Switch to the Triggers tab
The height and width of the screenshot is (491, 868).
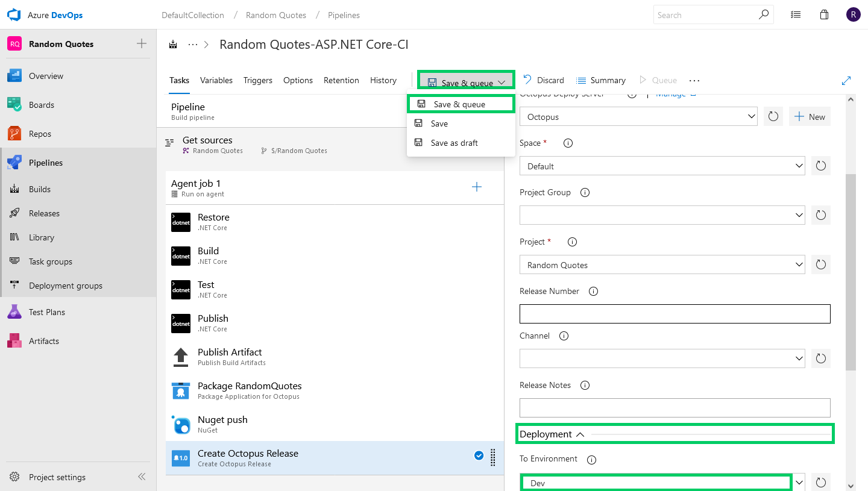[x=258, y=80]
